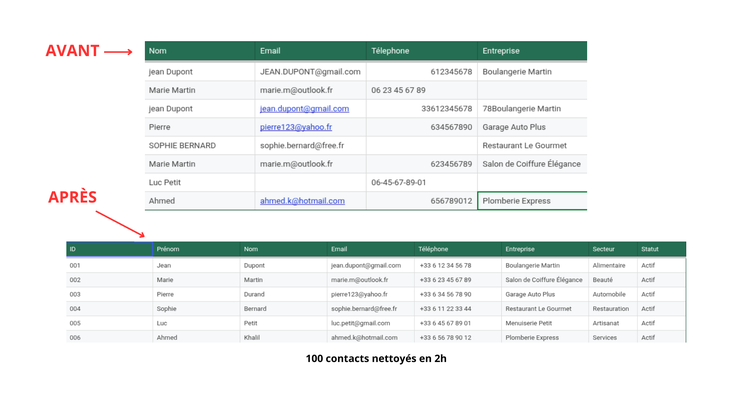
Task: Select the luc.petit@gmail.com email cell
Action: [360, 324]
